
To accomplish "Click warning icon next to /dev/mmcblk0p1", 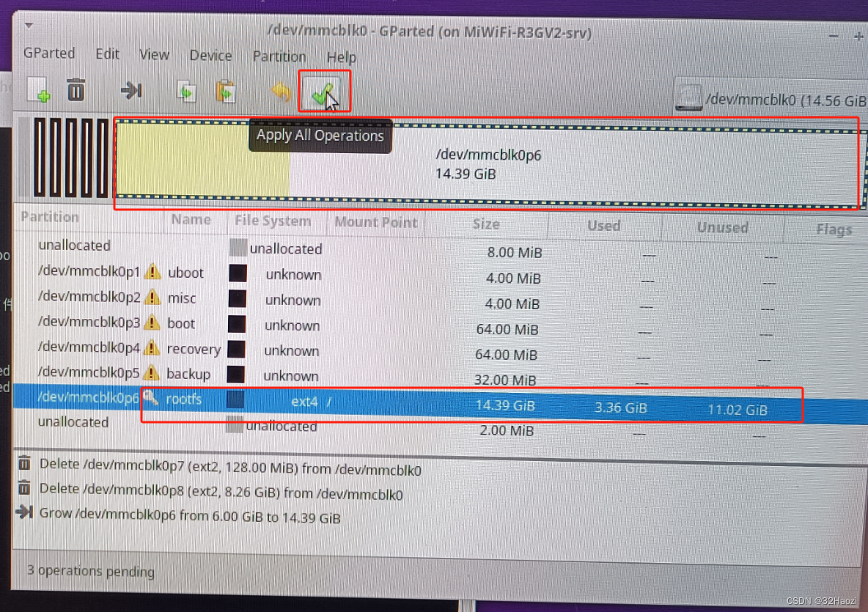I will (x=152, y=273).
